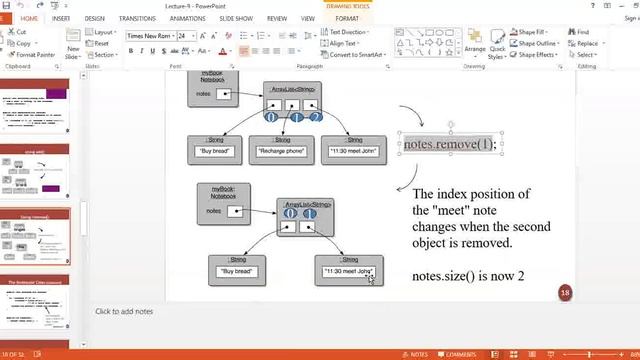Convert text to SmartArt
640x360 pixels.
(x=353, y=55)
